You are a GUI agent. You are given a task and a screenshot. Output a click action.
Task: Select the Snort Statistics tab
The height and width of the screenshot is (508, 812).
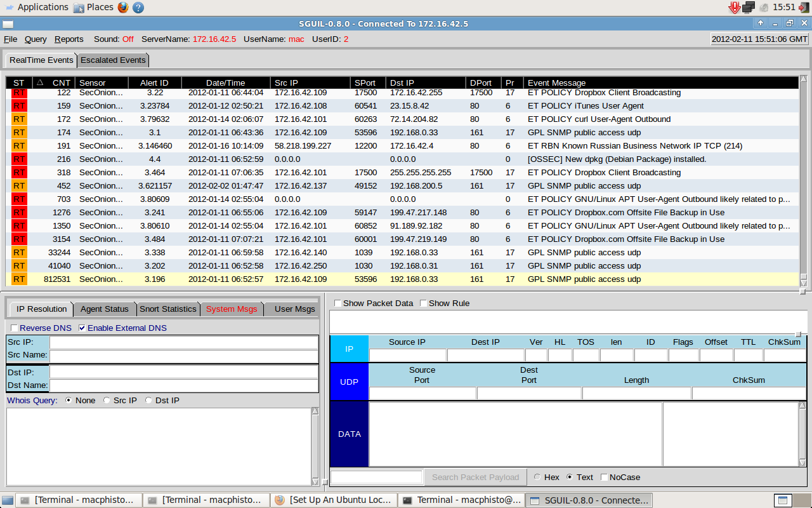pyautogui.click(x=168, y=309)
